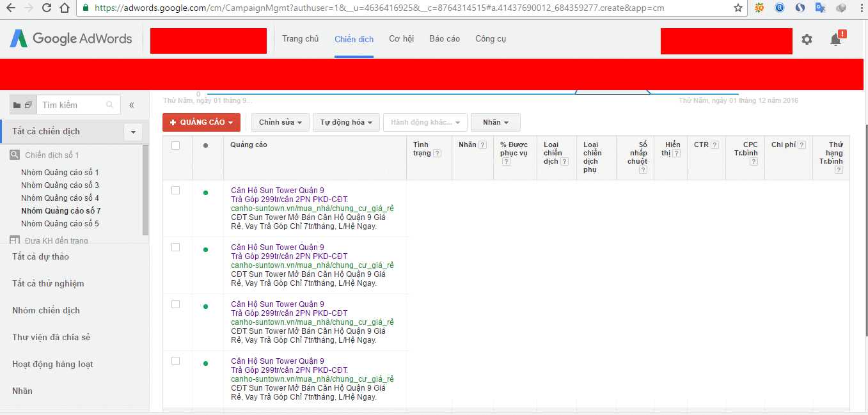Click help icon next to CTR
868x415 pixels.
[x=714, y=145]
